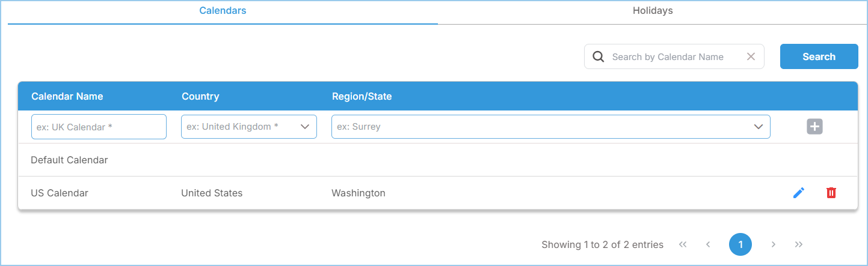Expand the Region/State dropdown
Viewport: 868px width, 266px height.
(550, 127)
